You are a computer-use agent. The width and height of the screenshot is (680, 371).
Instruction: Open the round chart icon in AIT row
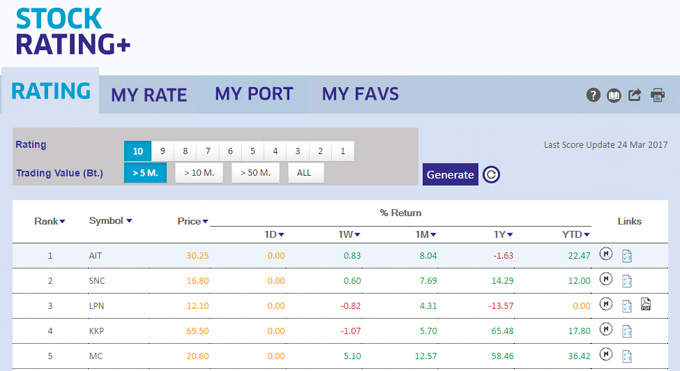point(606,253)
